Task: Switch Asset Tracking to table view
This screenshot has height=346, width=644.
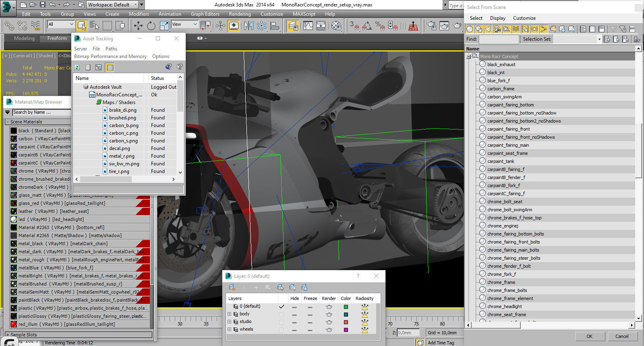Action: pos(110,67)
